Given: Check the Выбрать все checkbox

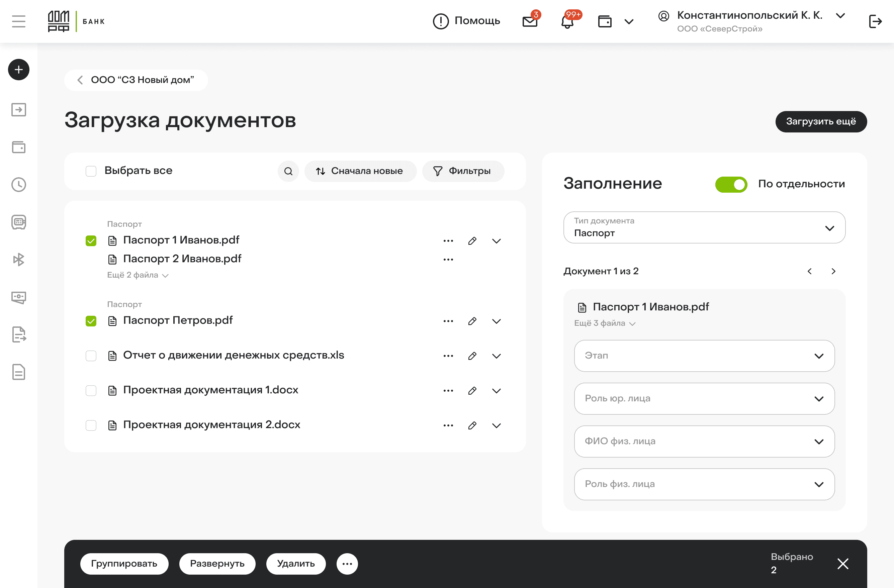Looking at the screenshot, I should click(x=91, y=171).
